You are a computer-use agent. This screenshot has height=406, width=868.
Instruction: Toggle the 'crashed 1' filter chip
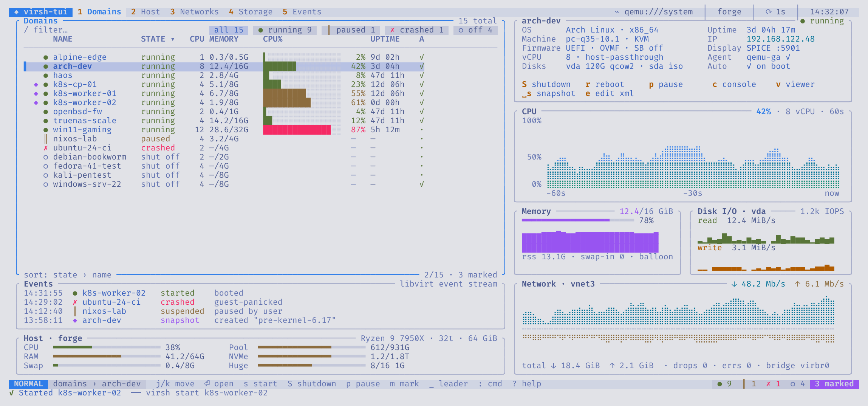416,30
